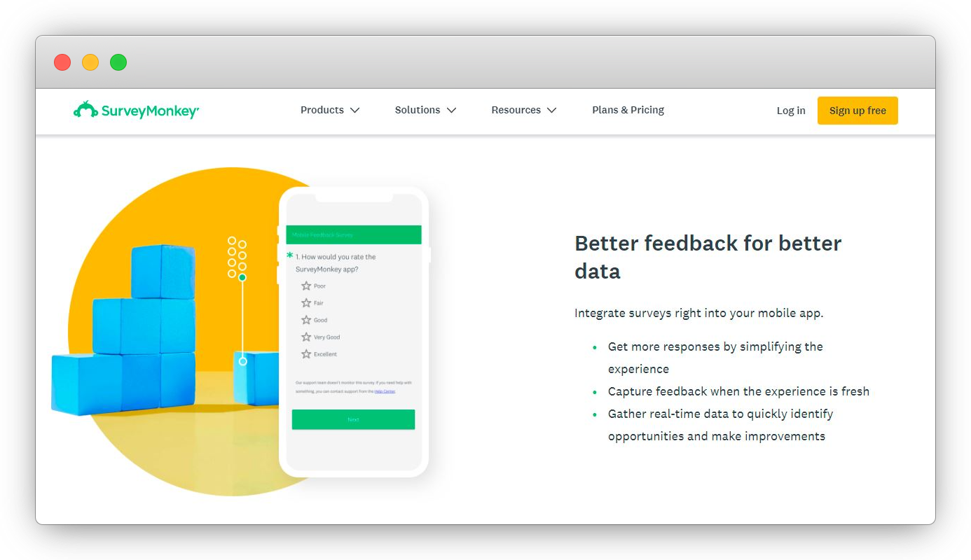The height and width of the screenshot is (560, 971).
Task: Click the yellow minimize window button
Action: (x=90, y=62)
